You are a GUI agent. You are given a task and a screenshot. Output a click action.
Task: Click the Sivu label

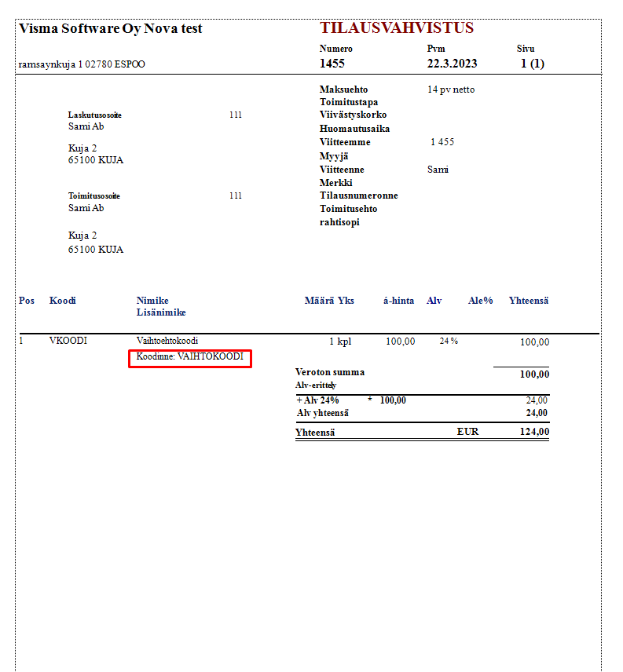(526, 49)
